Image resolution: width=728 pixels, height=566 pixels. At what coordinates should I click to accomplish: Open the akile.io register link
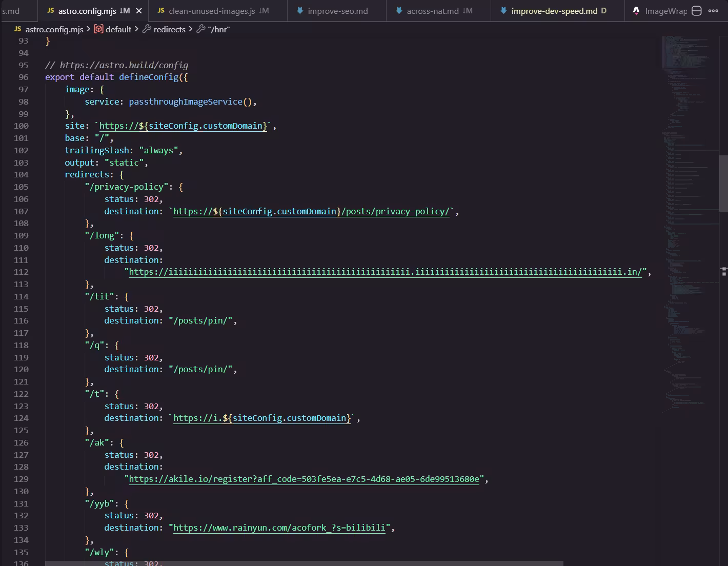[x=304, y=479]
